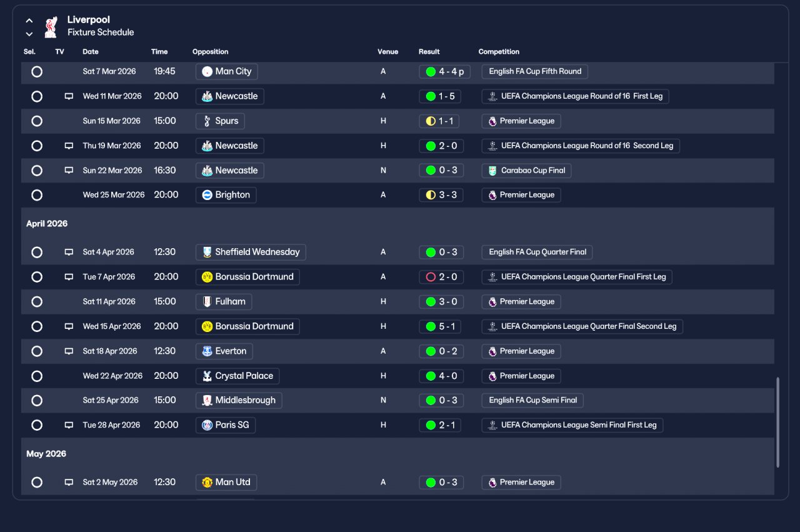Select radio for Newcastle 19 Mar fixture

coord(37,146)
